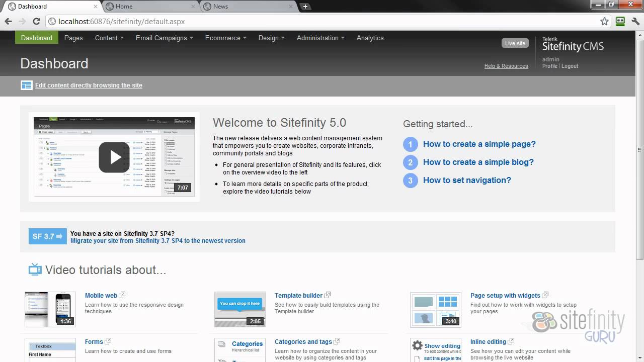This screenshot has width=644, height=362.
Task: Open the admin Profile link
Action: 549,66
